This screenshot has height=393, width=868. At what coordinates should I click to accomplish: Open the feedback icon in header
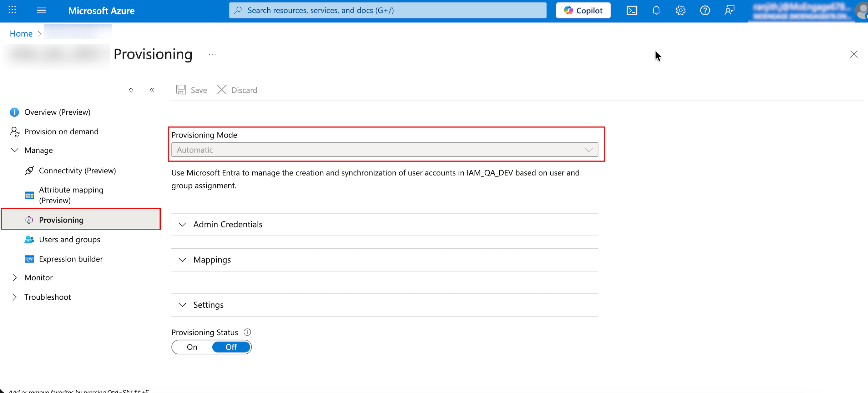[x=729, y=10]
